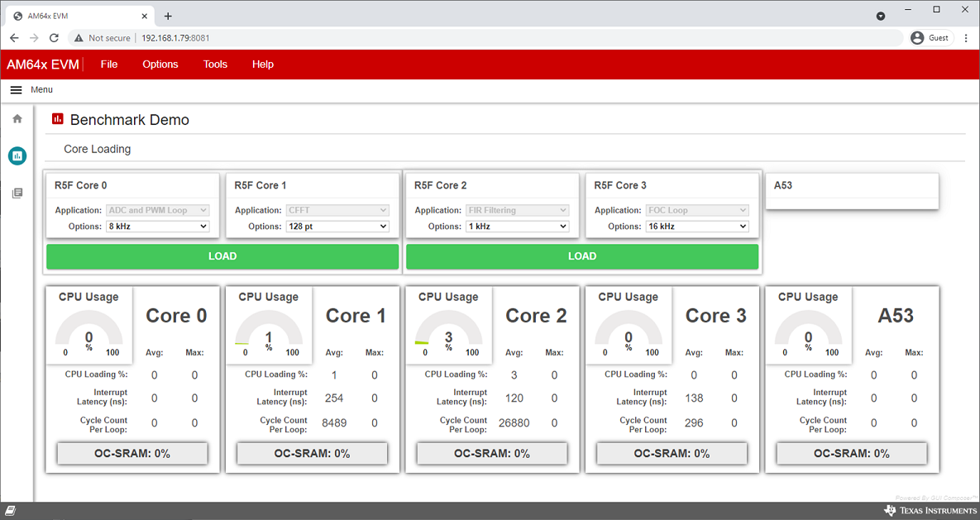Open the Help menu
This screenshot has width=980, height=520.
pyautogui.click(x=262, y=64)
